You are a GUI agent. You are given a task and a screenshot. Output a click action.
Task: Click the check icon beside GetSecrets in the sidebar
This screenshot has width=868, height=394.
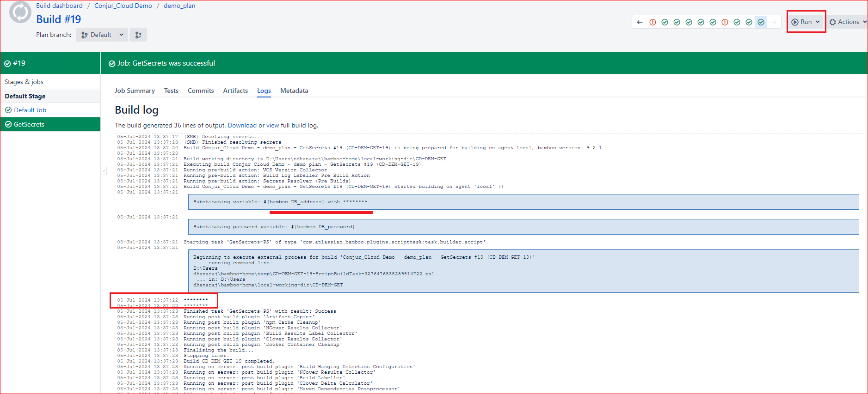(x=8, y=124)
